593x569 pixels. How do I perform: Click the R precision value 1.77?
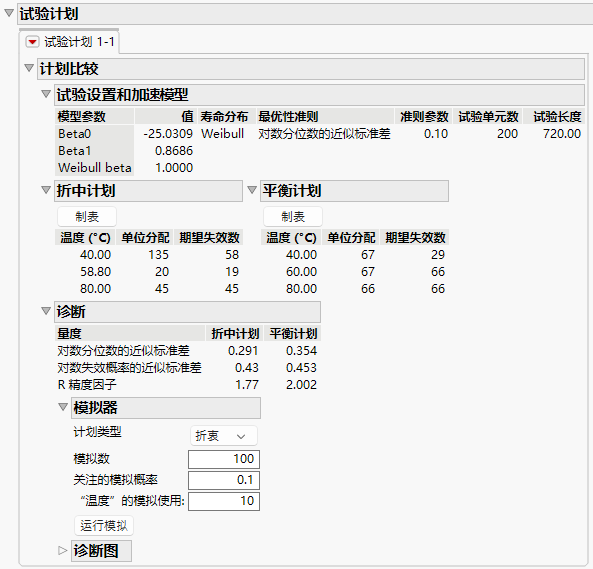247,385
